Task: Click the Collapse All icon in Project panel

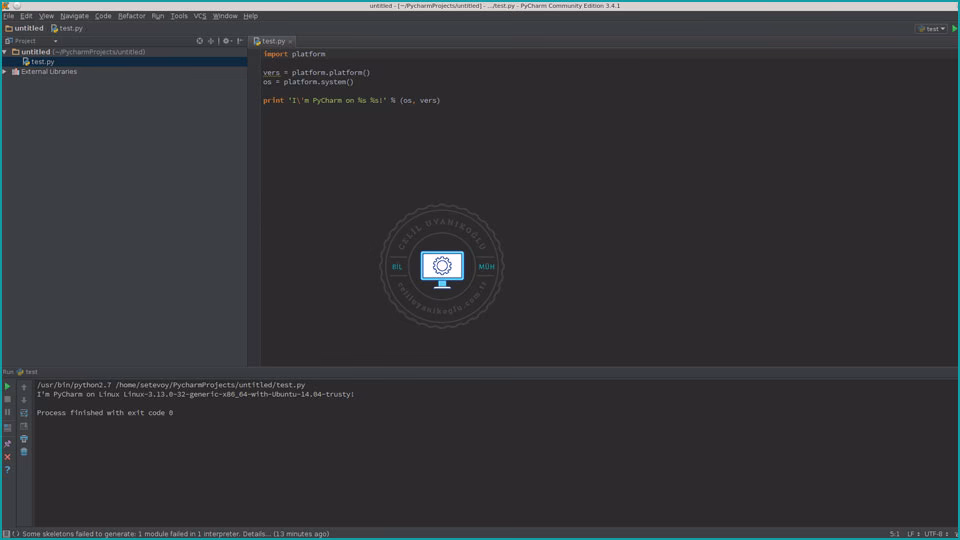Action: tap(211, 41)
